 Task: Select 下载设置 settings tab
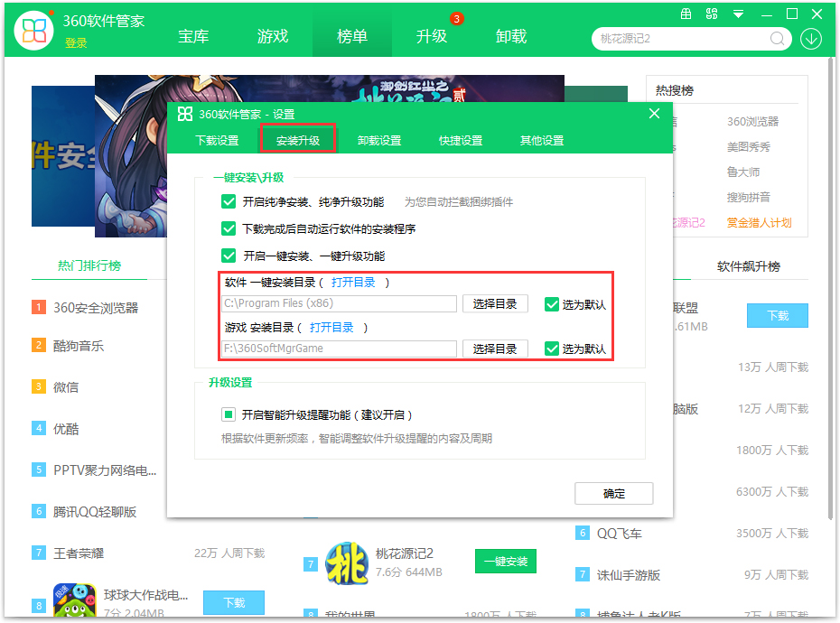point(217,140)
